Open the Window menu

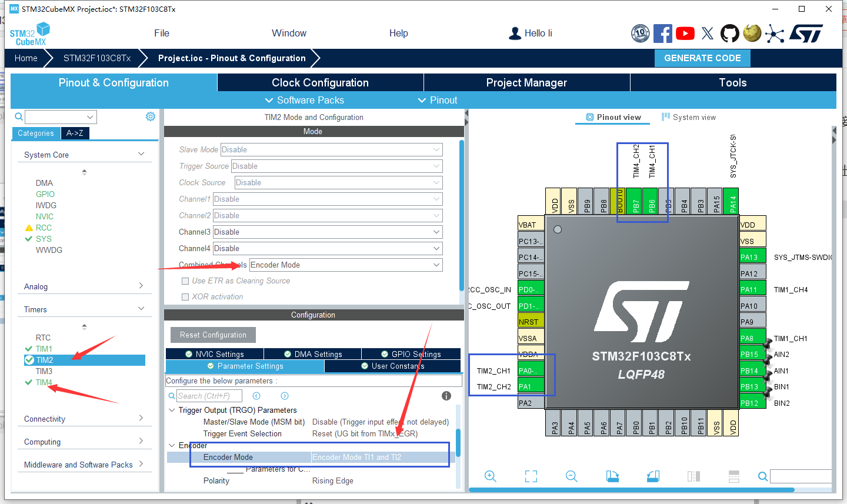tap(289, 34)
